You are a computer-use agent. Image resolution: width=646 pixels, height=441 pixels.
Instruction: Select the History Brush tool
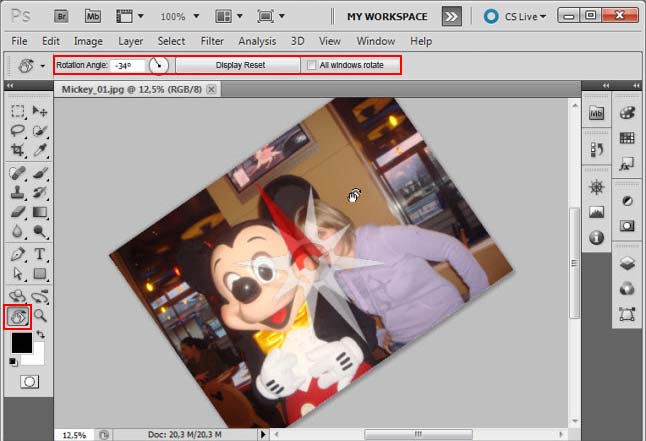(40, 192)
